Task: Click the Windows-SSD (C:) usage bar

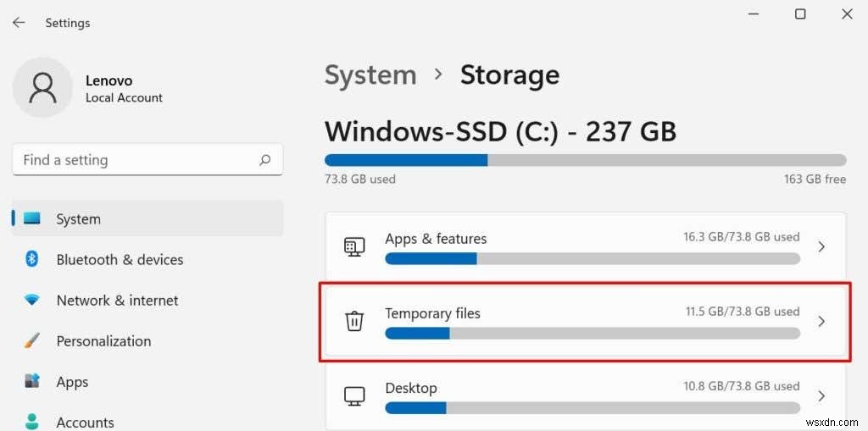Action: 585,160
